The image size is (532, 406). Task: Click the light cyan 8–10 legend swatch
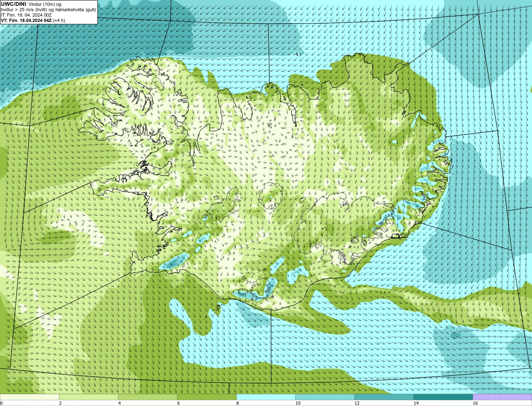[266, 397]
